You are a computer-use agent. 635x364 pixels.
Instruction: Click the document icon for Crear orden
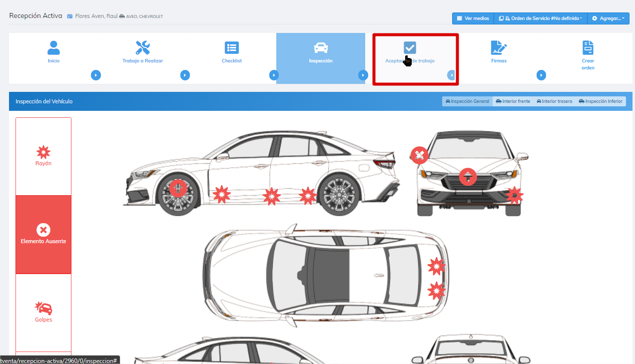point(588,47)
